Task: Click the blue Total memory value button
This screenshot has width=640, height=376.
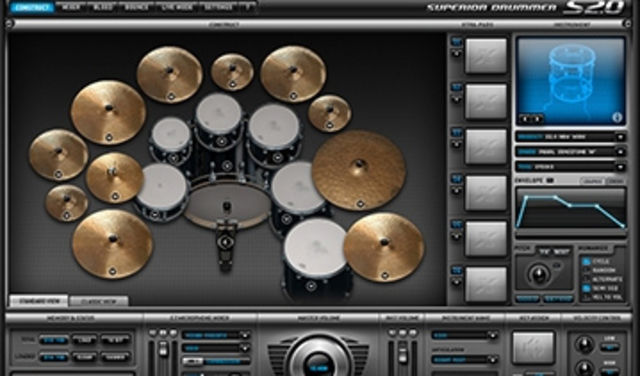Action: tap(53, 339)
